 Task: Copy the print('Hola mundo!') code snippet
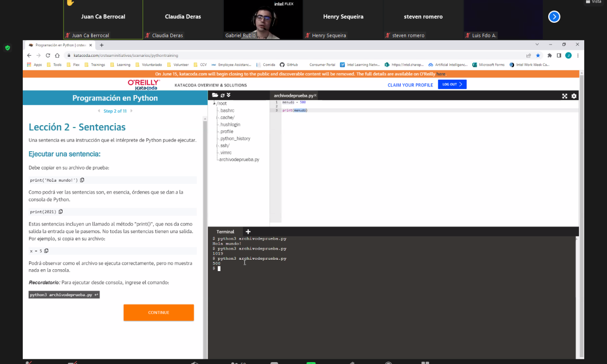(83, 180)
